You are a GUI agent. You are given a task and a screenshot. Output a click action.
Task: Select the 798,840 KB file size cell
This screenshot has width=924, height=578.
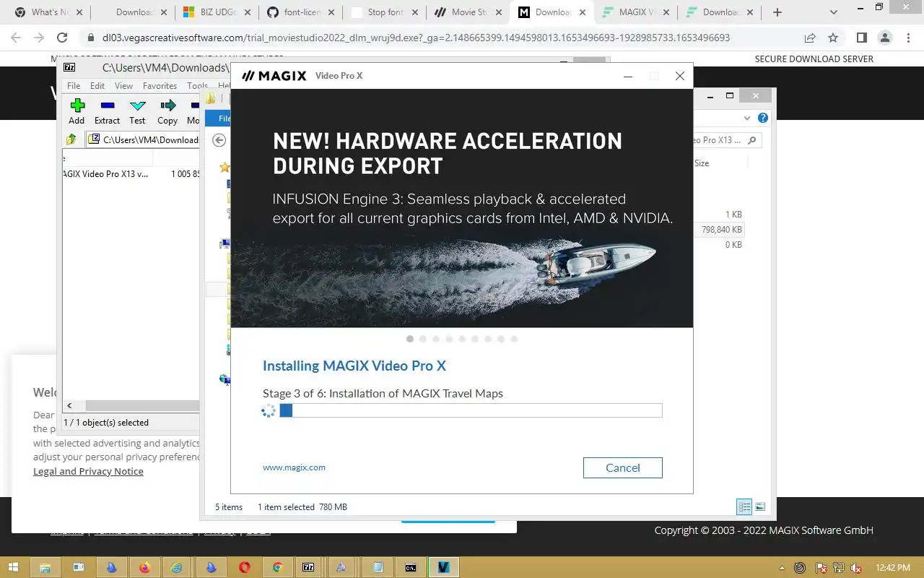[x=722, y=230]
